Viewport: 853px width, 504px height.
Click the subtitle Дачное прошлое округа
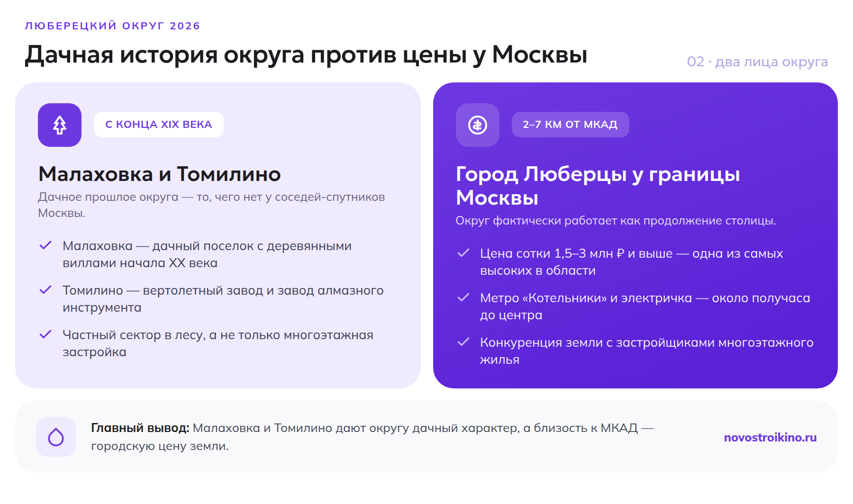(211, 205)
